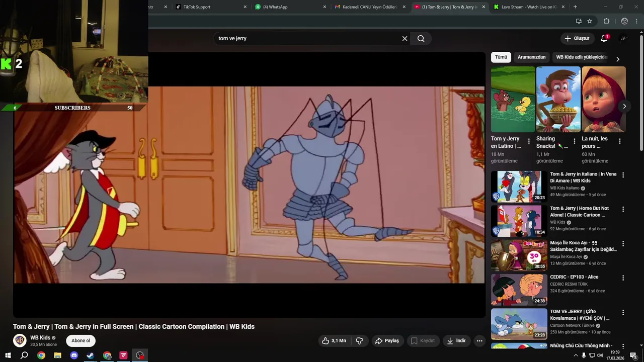The height and width of the screenshot is (362, 644).
Task: Open Maşa İle Koca Ayı Saklambaç video
Action: 583,246
